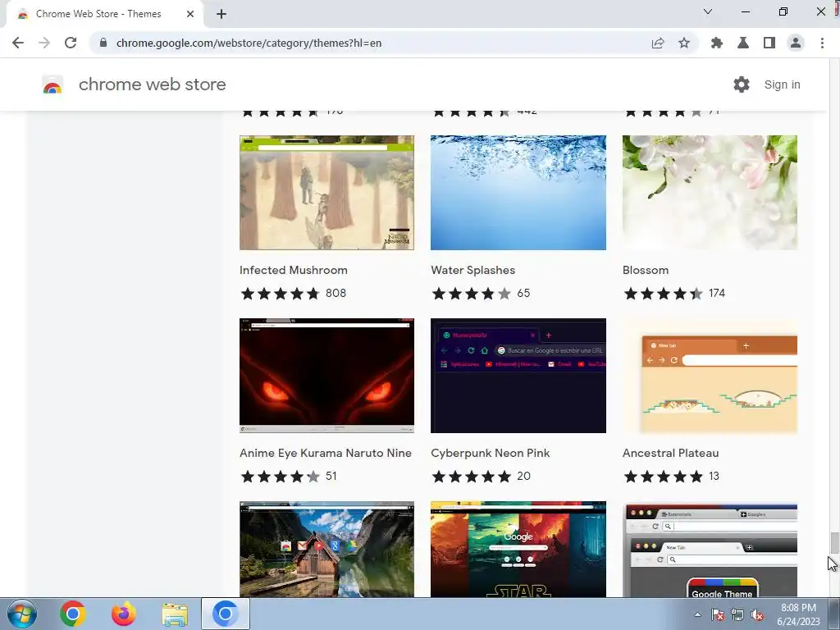
Task: Show hidden system tray icons
Action: tap(697, 614)
